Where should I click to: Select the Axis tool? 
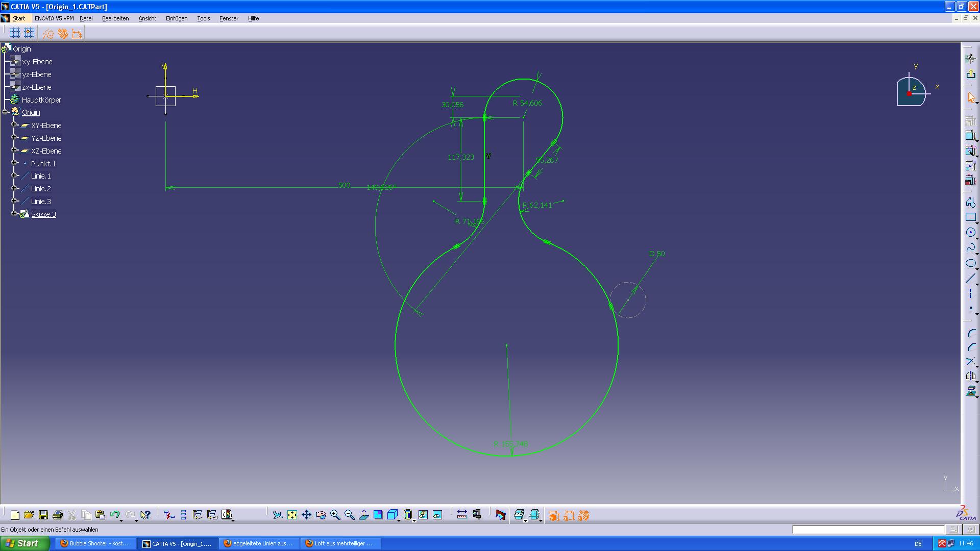[970, 294]
